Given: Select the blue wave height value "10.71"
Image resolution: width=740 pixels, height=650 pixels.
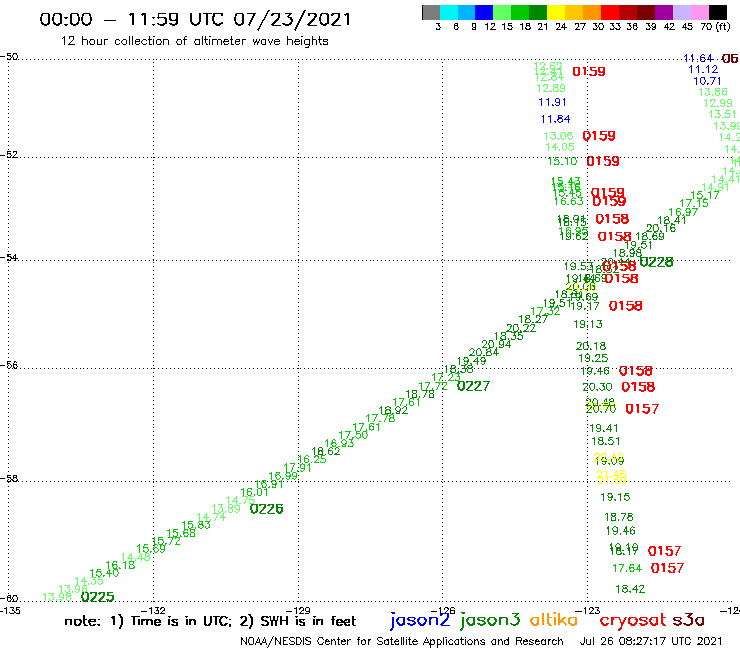Looking at the screenshot, I should pyautogui.click(x=707, y=81).
